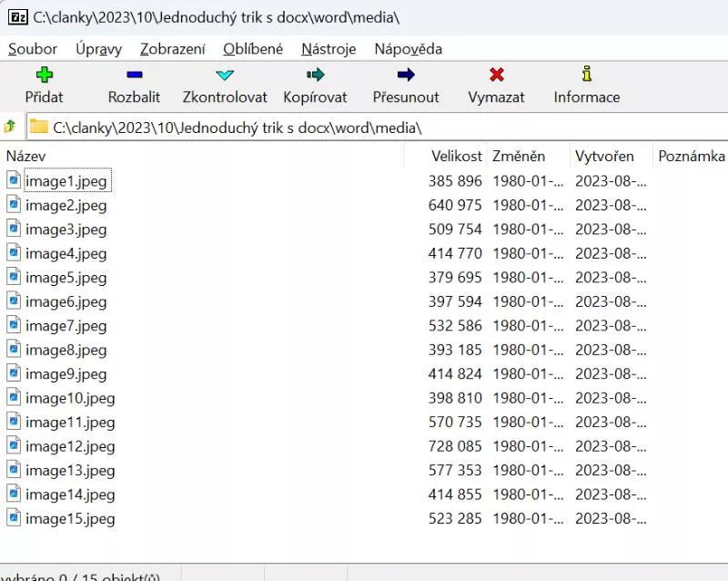Open the Oblíbené menu
Image resolution: width=728 pixels, height=581 pixels.
point(253,49)
